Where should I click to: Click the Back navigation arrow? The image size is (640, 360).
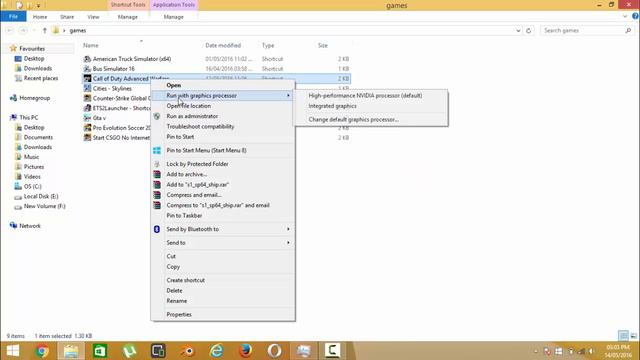click(10, 31)
